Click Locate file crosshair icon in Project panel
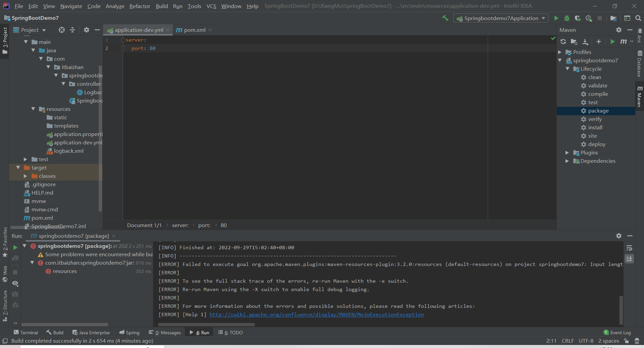 coord(62,30)
